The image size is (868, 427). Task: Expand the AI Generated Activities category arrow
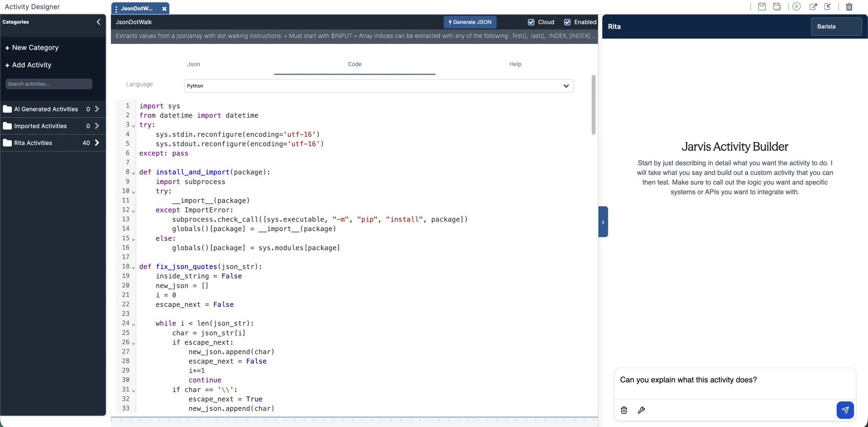click(x=97, y=109)
